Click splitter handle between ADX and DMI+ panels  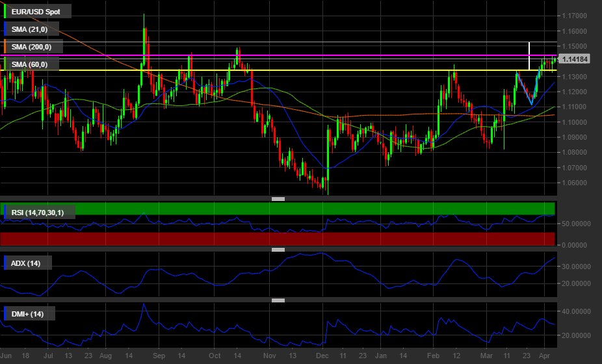click(278, 300)
